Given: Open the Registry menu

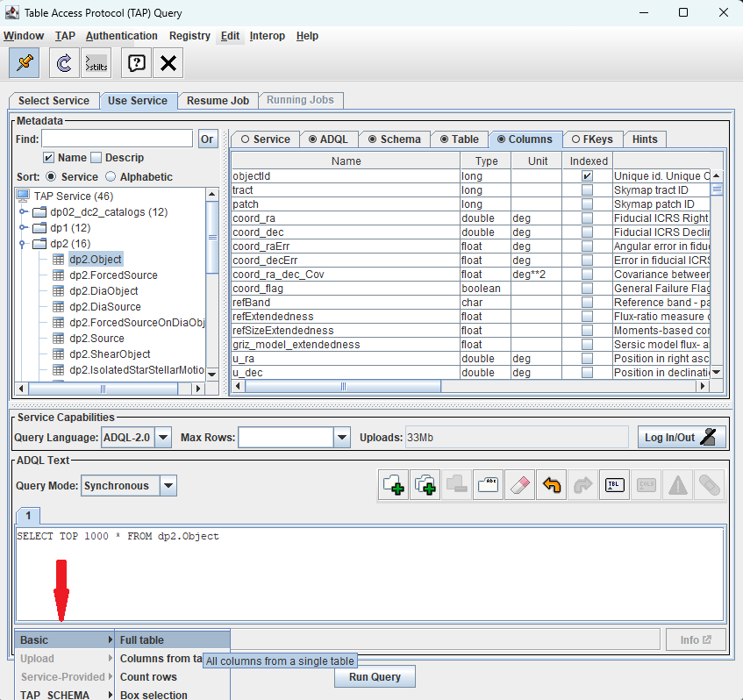Looking at the screenshot, I should [189, 36].
